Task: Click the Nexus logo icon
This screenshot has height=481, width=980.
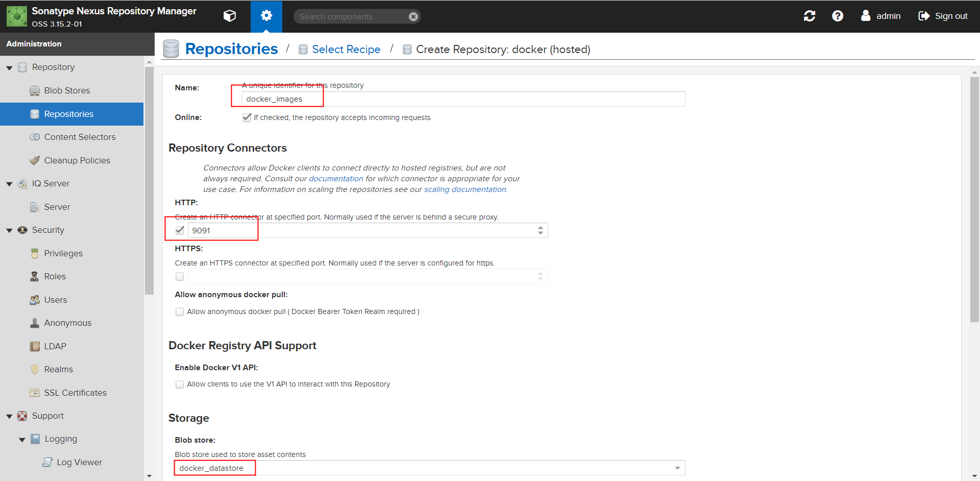Action: pyautogui.click(x=16, y=16)
